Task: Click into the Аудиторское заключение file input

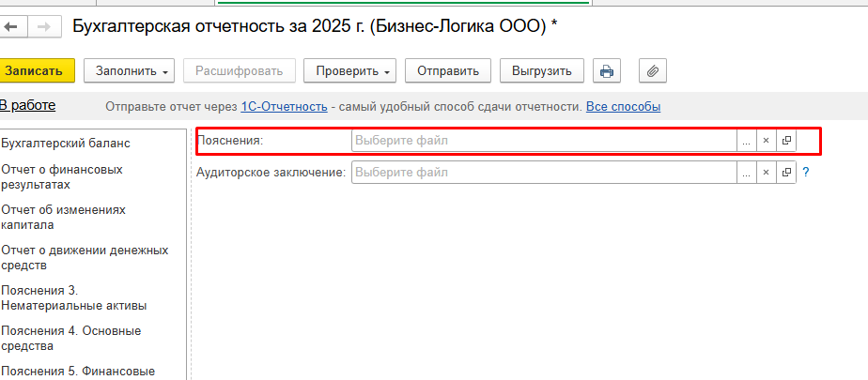Action: [544, 173]
